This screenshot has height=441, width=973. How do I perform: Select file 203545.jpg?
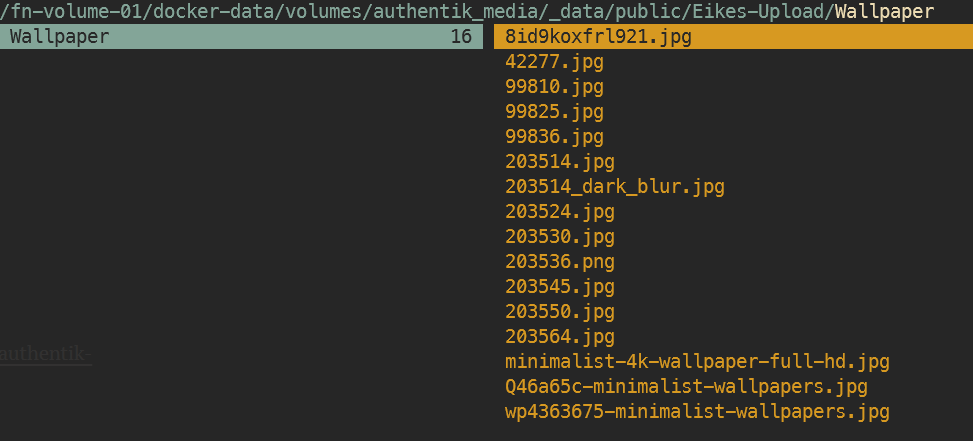[560, 287]
